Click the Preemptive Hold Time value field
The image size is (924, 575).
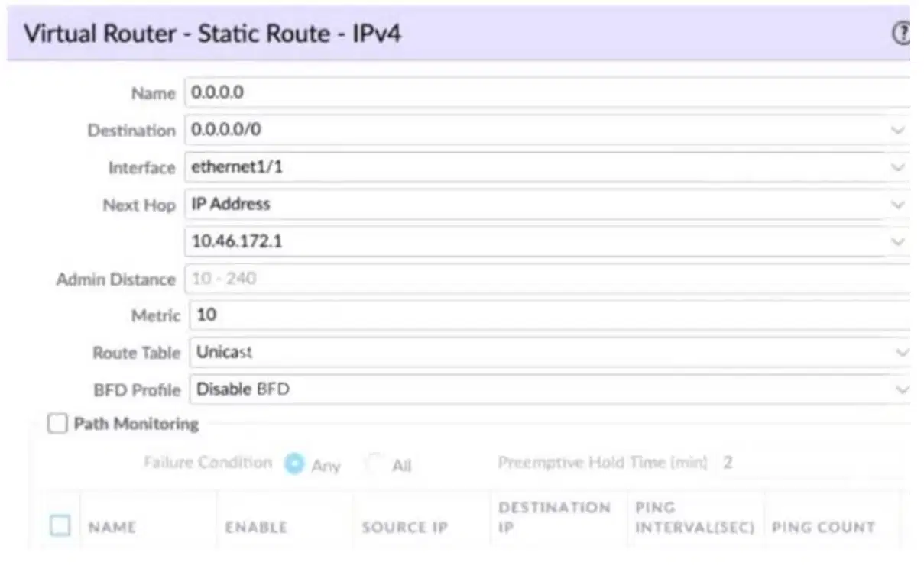[x=728, y=463]
